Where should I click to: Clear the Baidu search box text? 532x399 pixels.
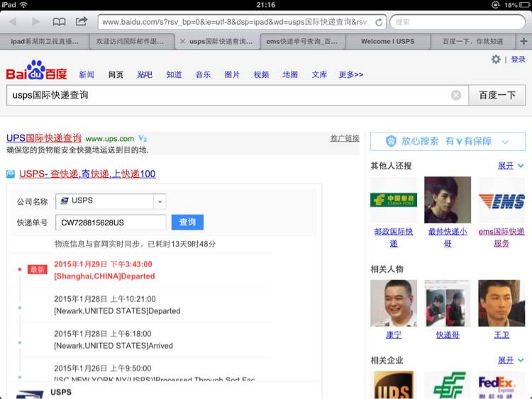point(455,95)
